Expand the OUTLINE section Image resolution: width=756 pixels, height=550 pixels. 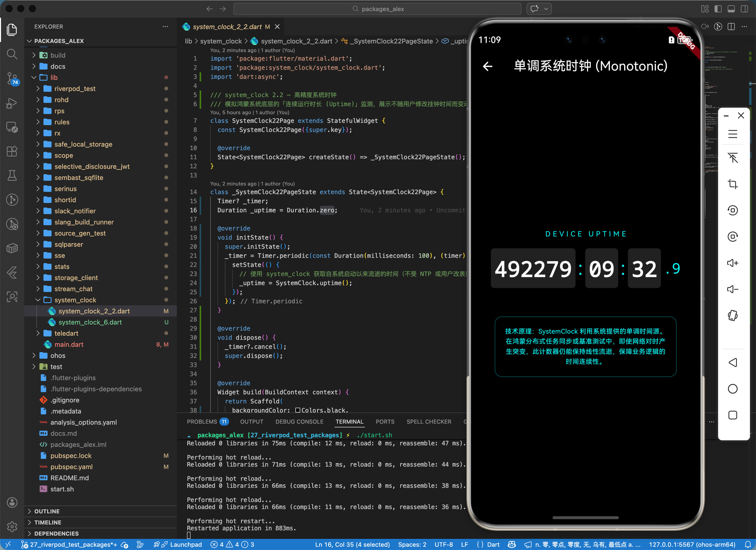pos(47,511)
